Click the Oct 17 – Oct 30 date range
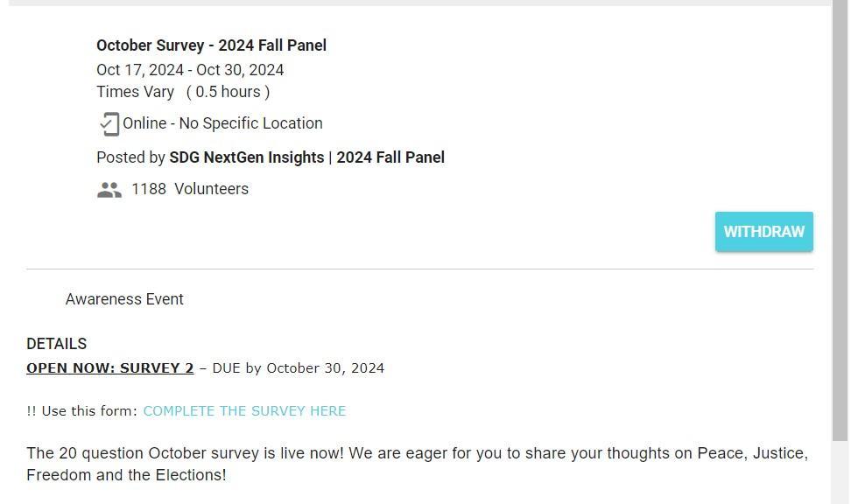Viewport: 851px width, 504px height. [190, 70]
